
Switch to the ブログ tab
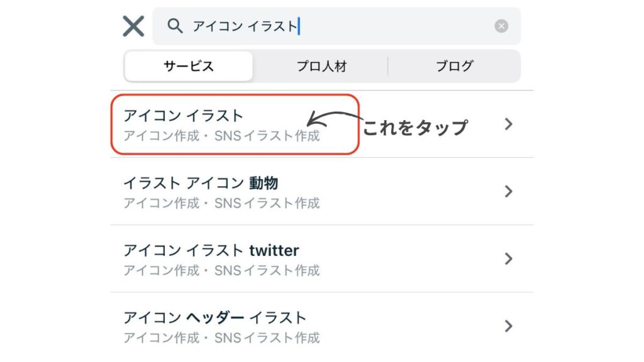455,66
